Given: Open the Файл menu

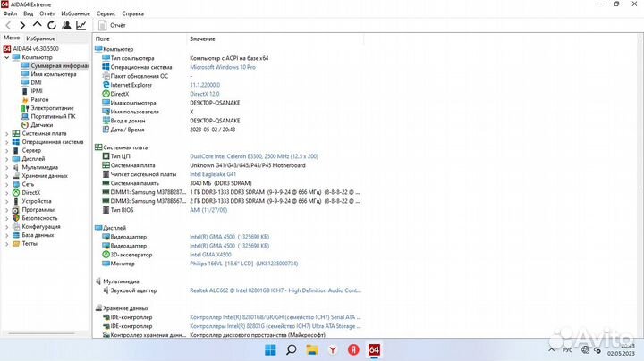Looking at the screenshot, I should tap(10, 13).
